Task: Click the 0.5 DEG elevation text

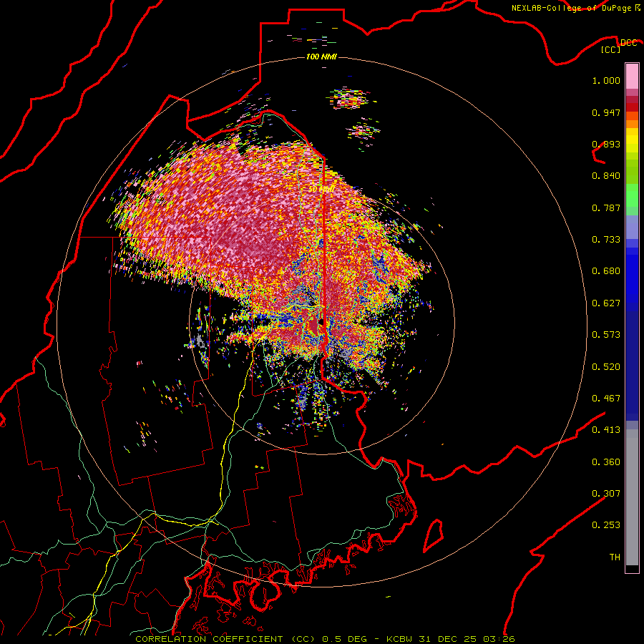Action: [344, 639]
